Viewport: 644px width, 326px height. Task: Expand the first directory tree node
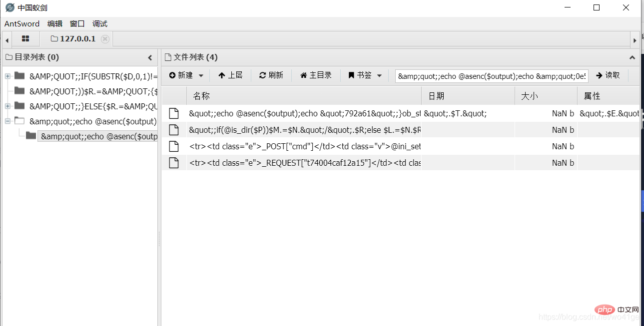coord(7,76)
